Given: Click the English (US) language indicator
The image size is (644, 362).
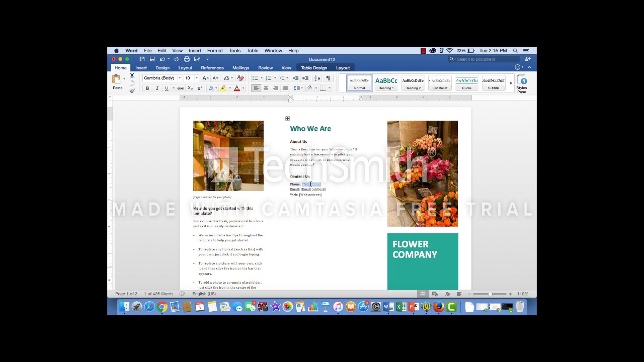Looking at the screenshot, I should [x=204, y=294].
